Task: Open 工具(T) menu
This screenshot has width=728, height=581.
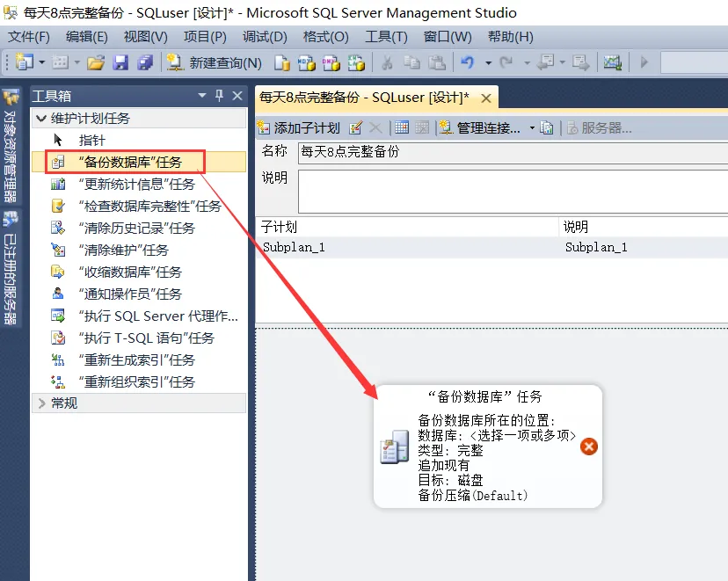Action: [386, 37]
